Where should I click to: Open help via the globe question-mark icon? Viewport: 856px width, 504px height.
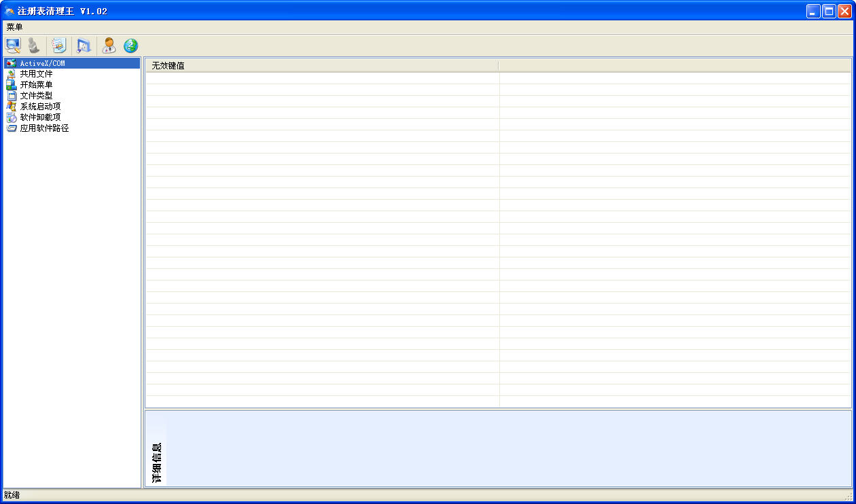click(130, 46)
